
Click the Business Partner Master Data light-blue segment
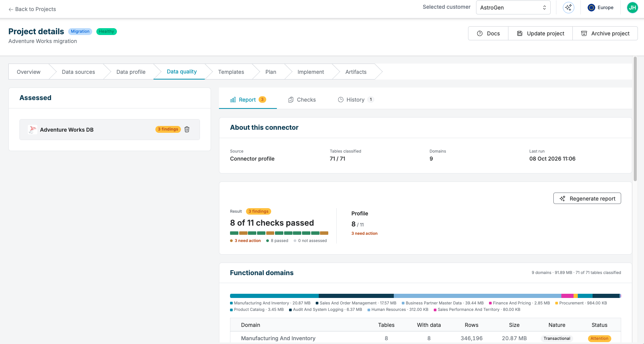click(477, 296)
